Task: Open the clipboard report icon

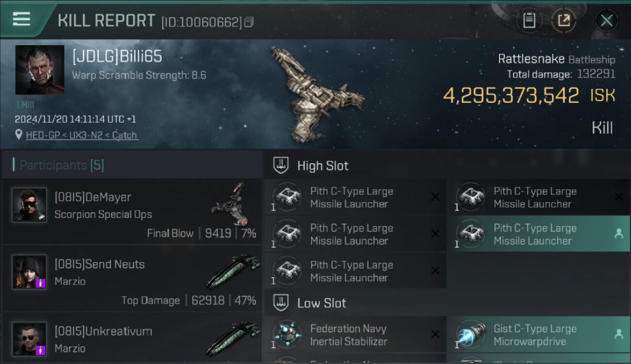Action: click(529, 21)
